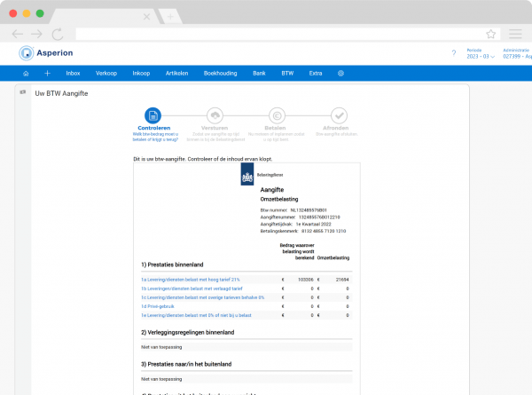This screenshot has height=395, width=532.
Task: Click Niet van toepassing under Verleggingsregelingen binnenland
Action: (x=161, y=347)
